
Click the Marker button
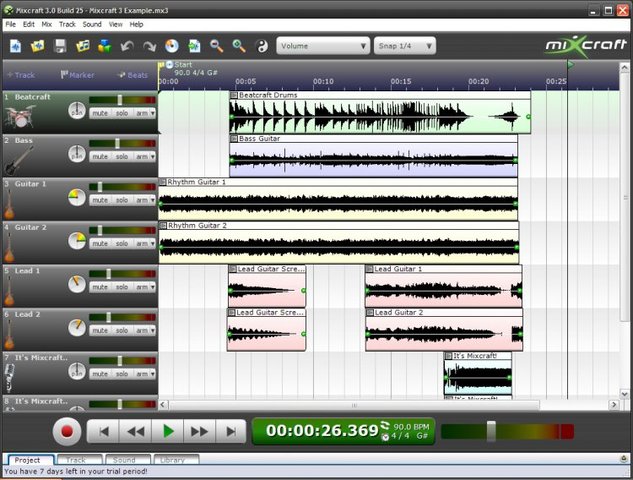tap(77, 75)
